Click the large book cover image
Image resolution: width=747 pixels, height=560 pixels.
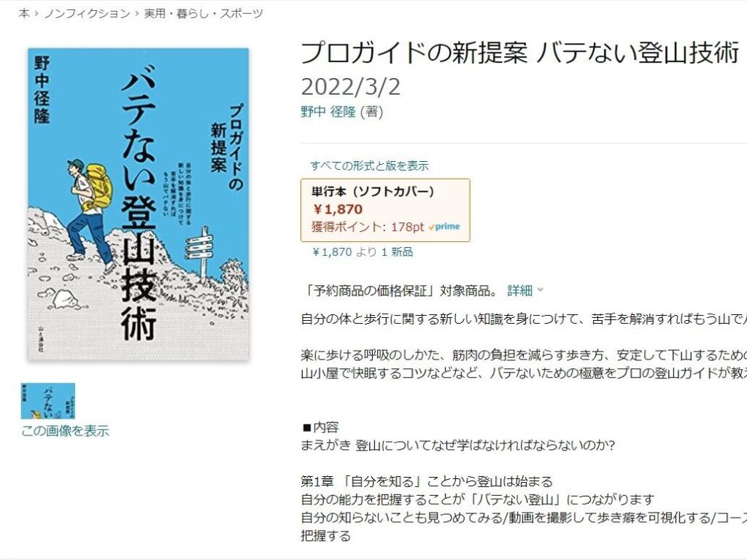pos(138,204)
